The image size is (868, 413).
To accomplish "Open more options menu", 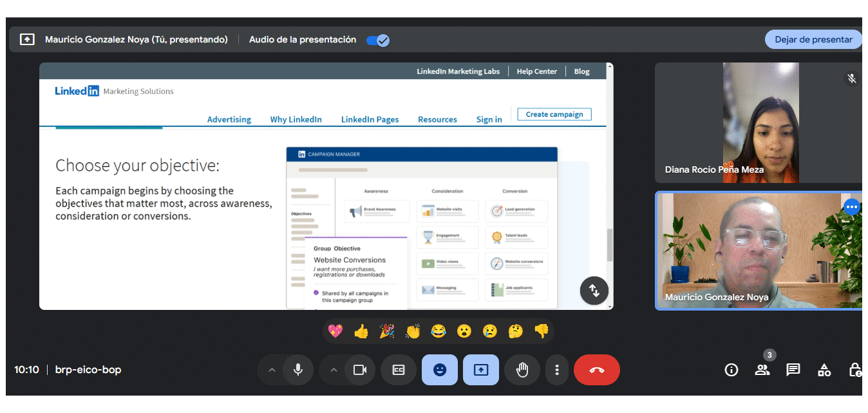I will (557, 370).
